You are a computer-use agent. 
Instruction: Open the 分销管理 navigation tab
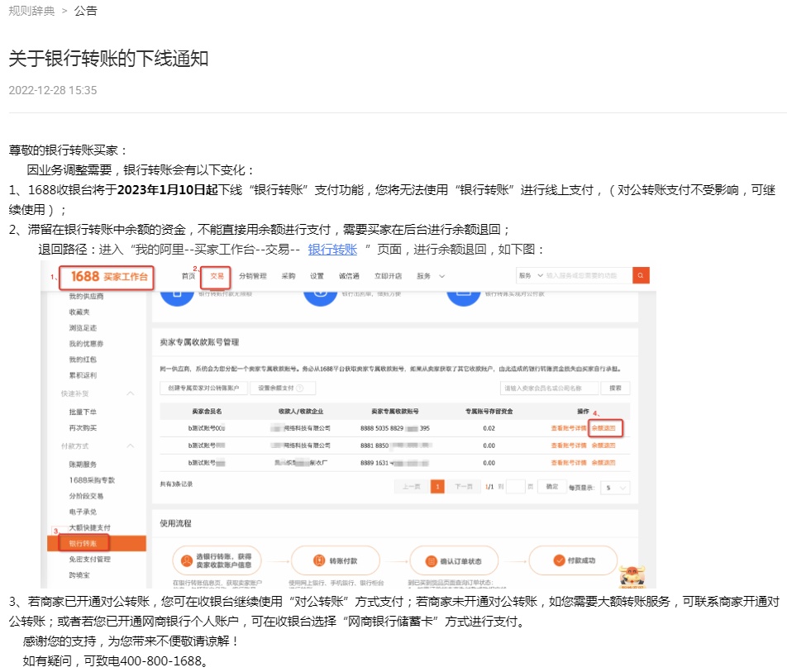252,276
